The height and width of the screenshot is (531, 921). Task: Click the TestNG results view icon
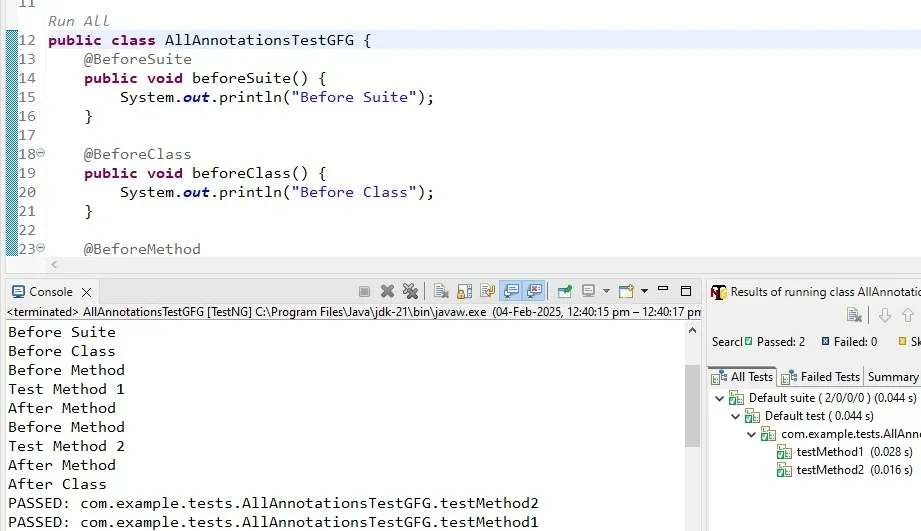(718, 292)
